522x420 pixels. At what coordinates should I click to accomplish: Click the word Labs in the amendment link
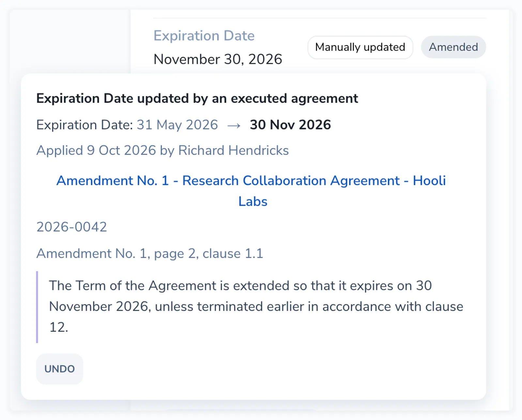point(253,201)
